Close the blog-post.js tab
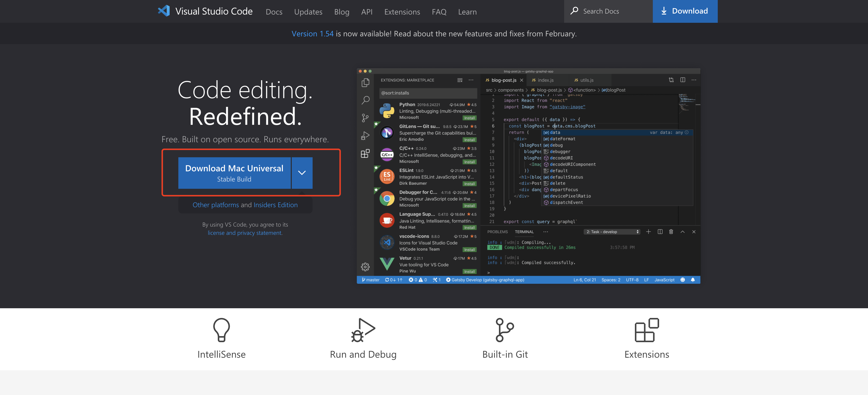Image resolution: width=868 pixels, height=395 pixels. pyautogui.click(x=522, y=80)
